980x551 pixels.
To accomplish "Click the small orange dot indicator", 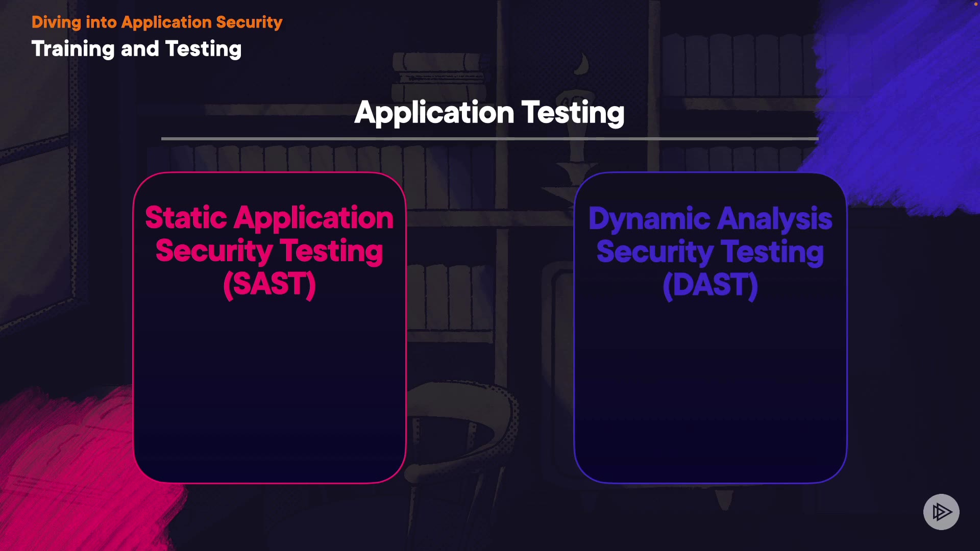I will pyautogui.click(x=975, y=4).
